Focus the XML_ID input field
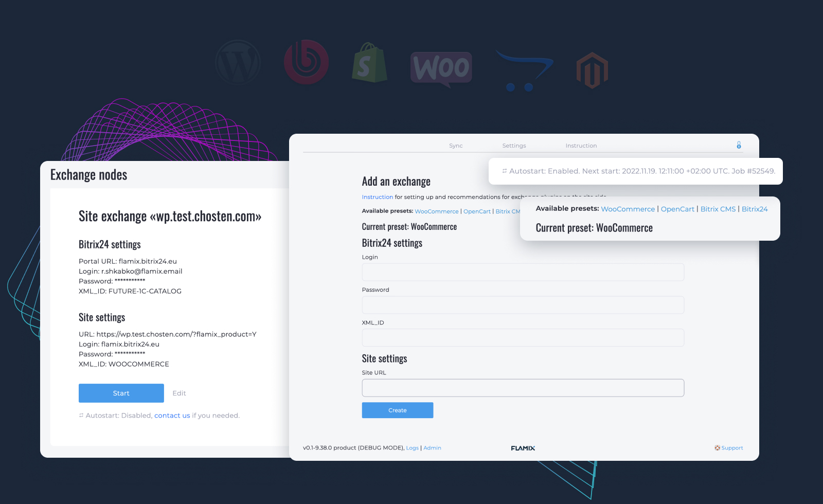This screenshot has width=823, height=504. (523, 338)
